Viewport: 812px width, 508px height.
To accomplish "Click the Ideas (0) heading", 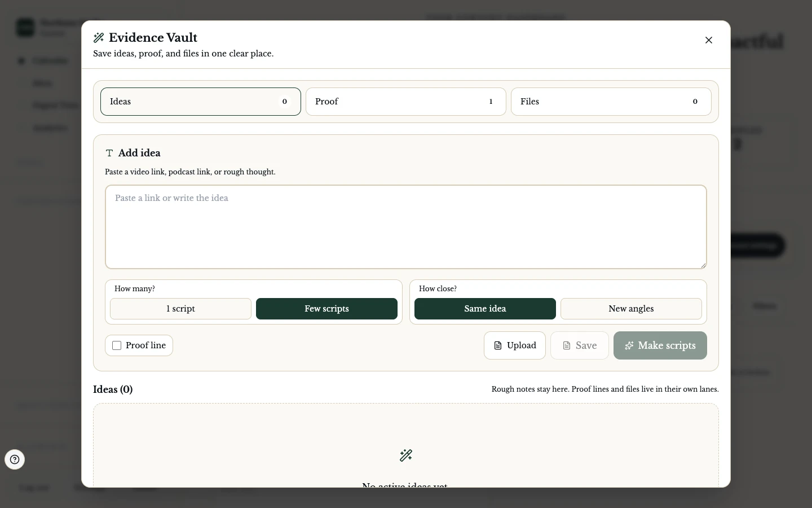I will point(113,389).
